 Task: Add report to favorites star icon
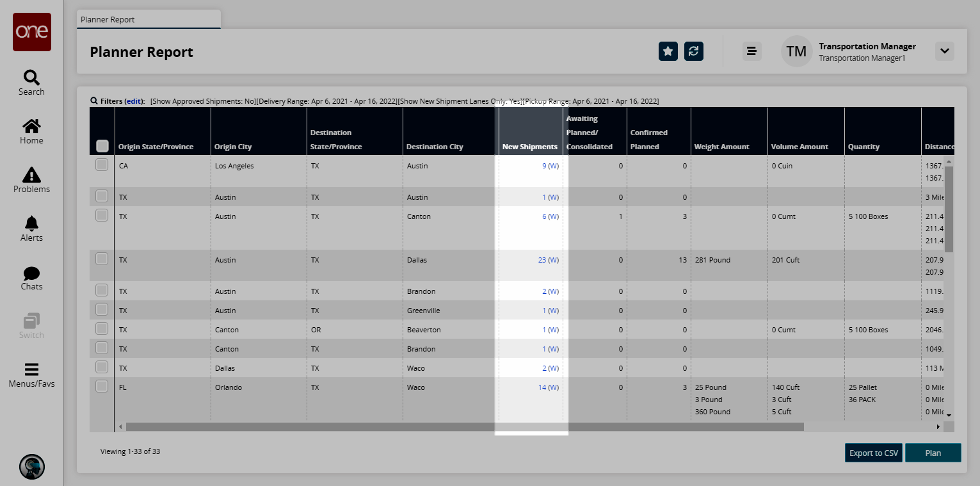pyautogui.click(x=668, y=51)
